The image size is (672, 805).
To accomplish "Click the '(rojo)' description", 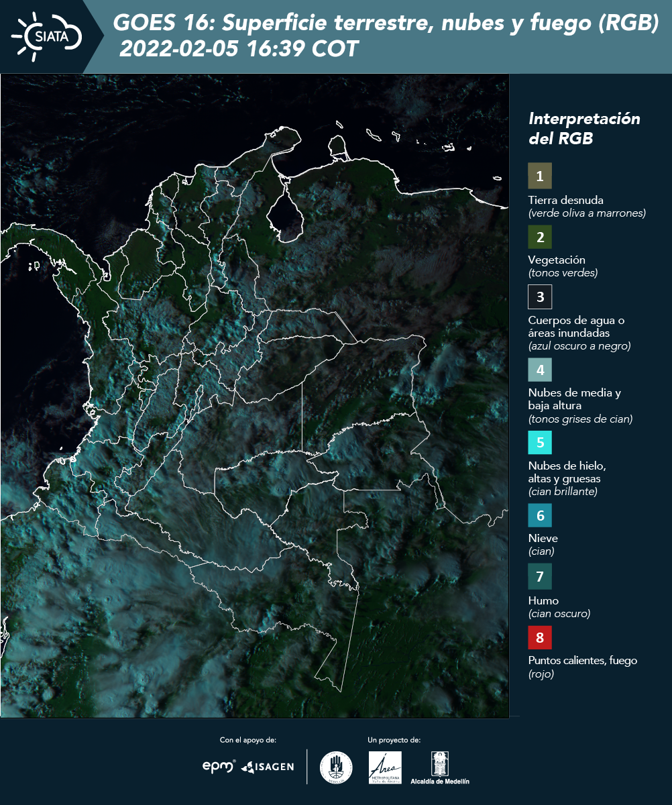I will (x=541, y=674).
